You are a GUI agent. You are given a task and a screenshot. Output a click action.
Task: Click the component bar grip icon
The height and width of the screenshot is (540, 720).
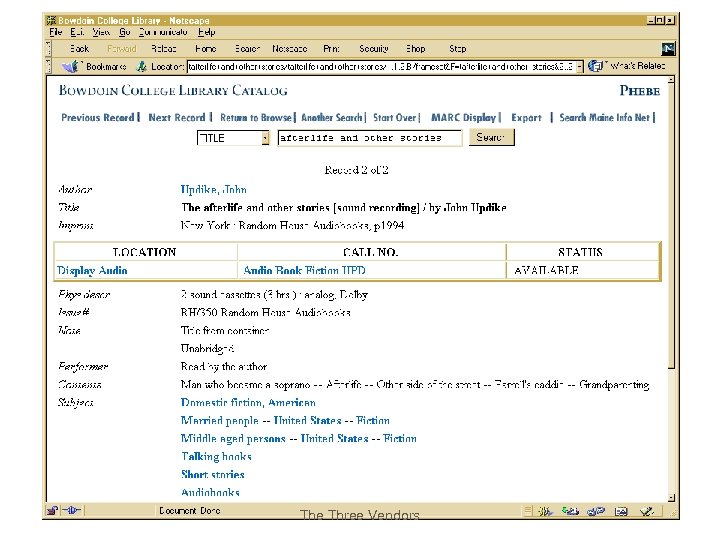[528, 511]
